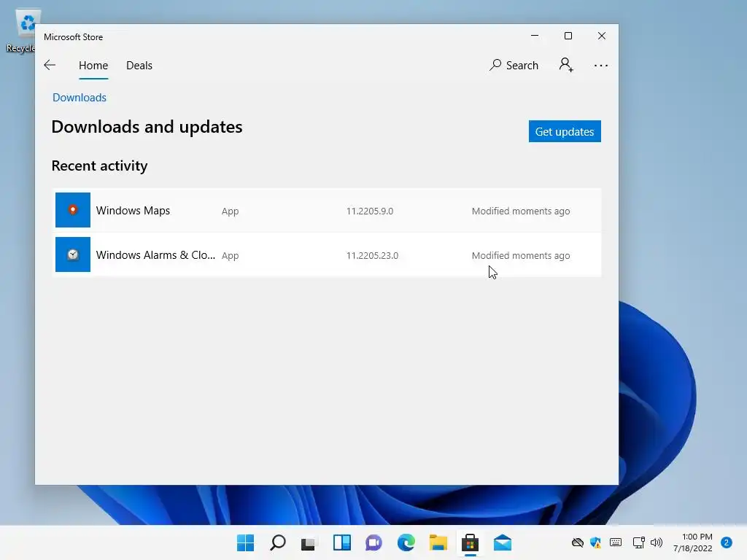Open File Explorer from taskbar
This screenshot has width=747, height=560.
[438, 542]
